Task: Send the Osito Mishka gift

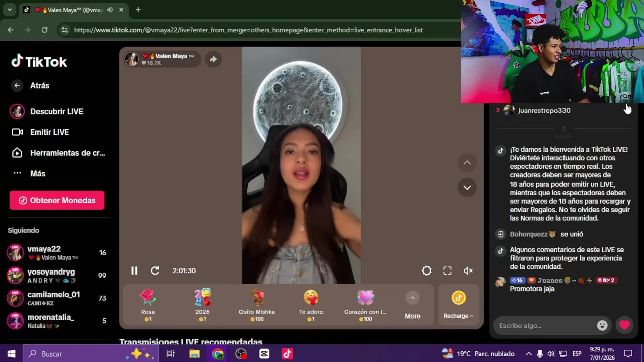Action: pyautogui.click(x=257, y=305)
